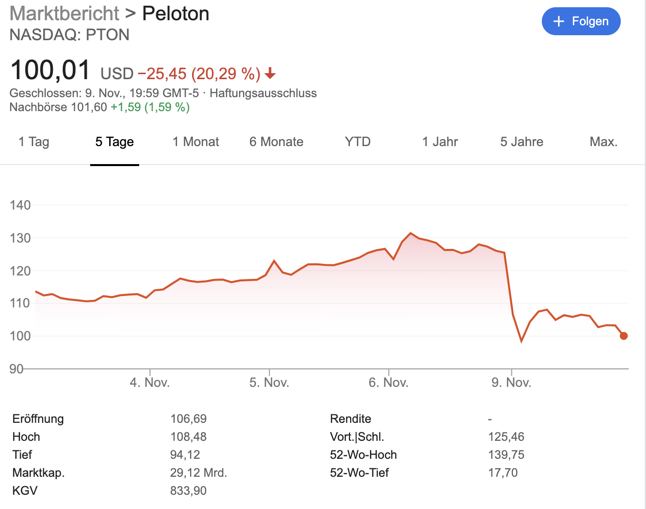Click the red endpoint dot on chart

(624, 336)
